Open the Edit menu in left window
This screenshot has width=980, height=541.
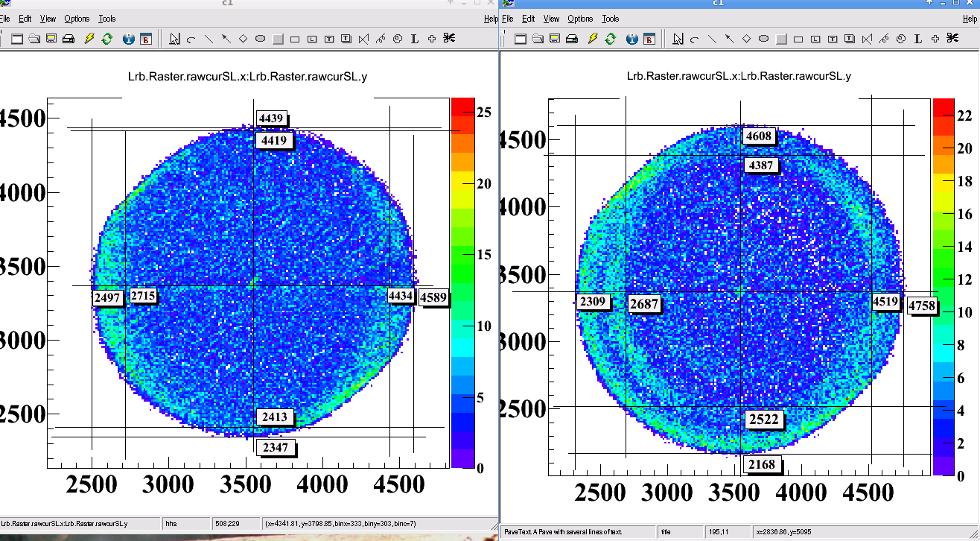pyautogui.click(x=25, y=19)
